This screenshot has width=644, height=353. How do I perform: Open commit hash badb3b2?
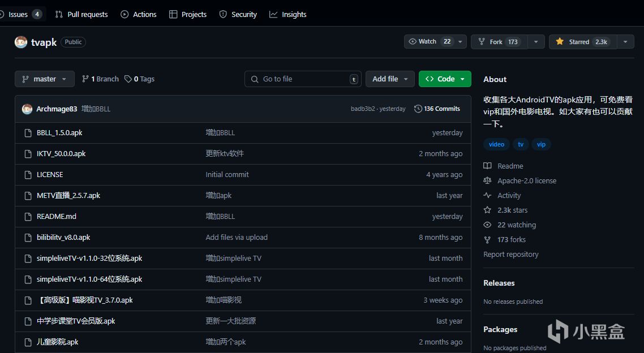tap(363, 109)
